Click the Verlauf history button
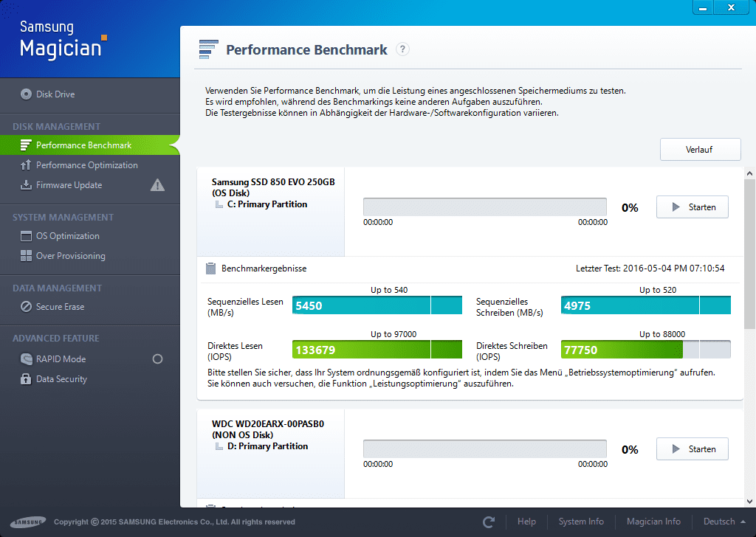Image resolution: width=756 pixels, height=537 pixels. [x=700, y=149]
